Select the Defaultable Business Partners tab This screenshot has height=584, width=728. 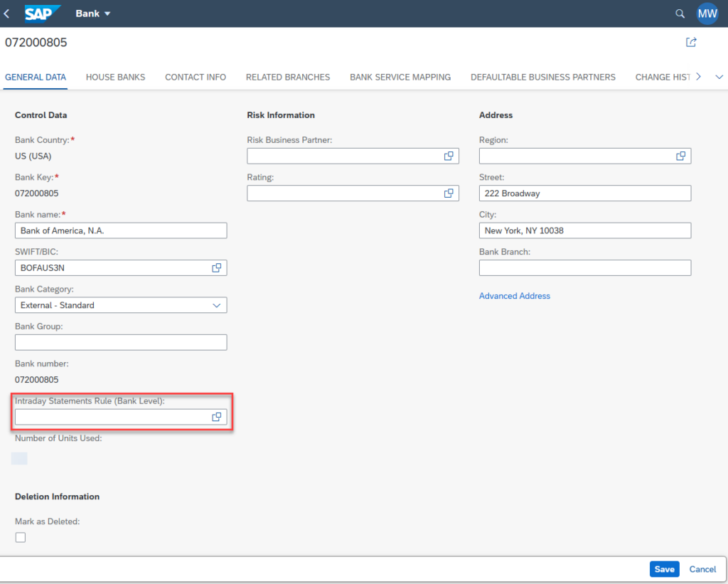tap(543, 77)
